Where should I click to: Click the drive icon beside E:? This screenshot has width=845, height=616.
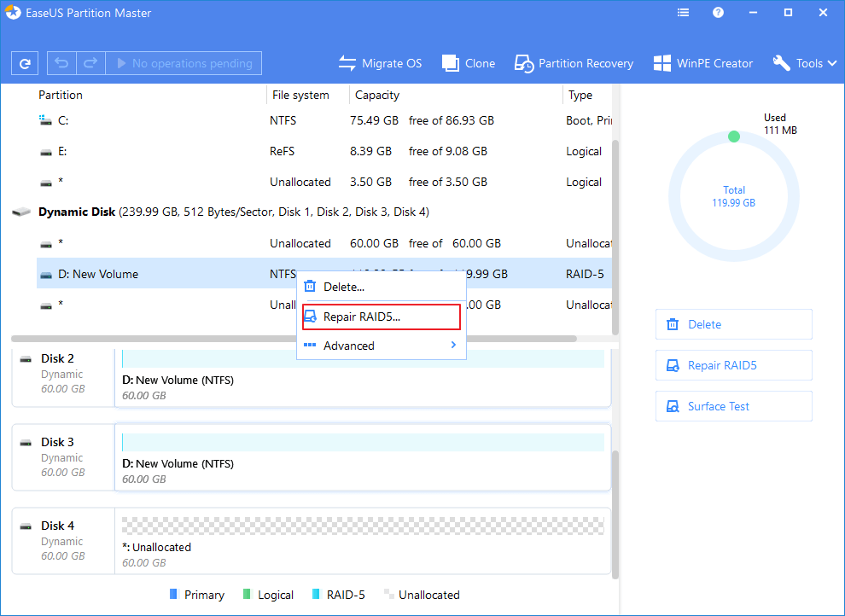tap(46, 153)
